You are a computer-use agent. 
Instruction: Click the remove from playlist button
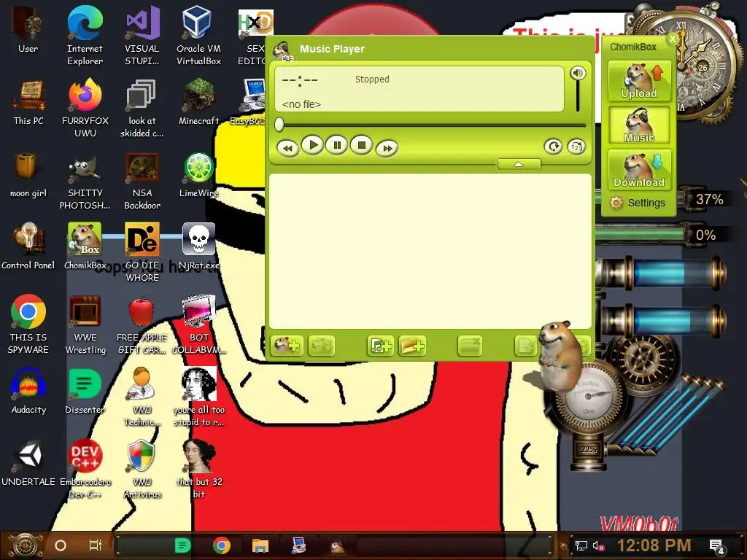469,346
